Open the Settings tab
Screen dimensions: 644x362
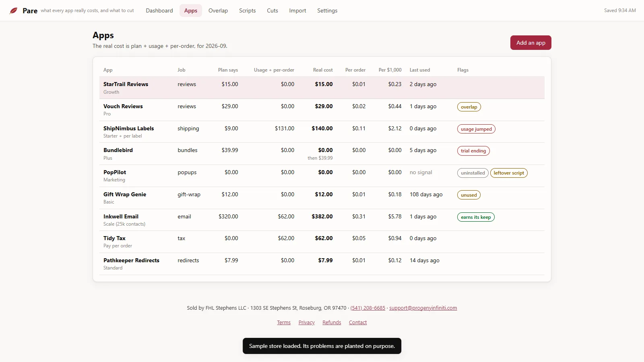point(327,10)
